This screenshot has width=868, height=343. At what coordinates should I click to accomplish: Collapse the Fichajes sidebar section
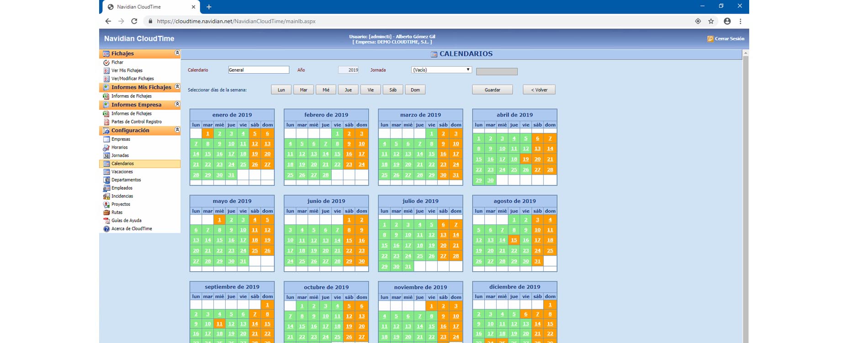click(x=177, y=54)
